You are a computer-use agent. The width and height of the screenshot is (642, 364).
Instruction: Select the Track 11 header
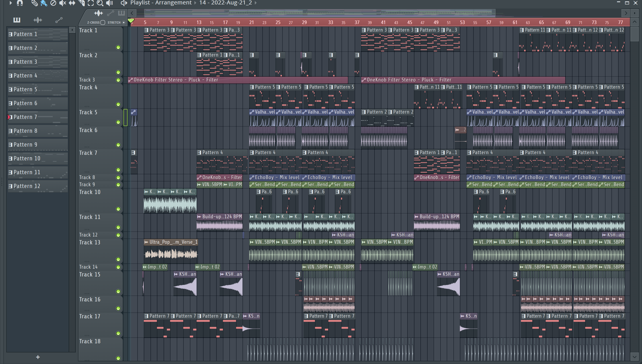(x=101, y=222)
